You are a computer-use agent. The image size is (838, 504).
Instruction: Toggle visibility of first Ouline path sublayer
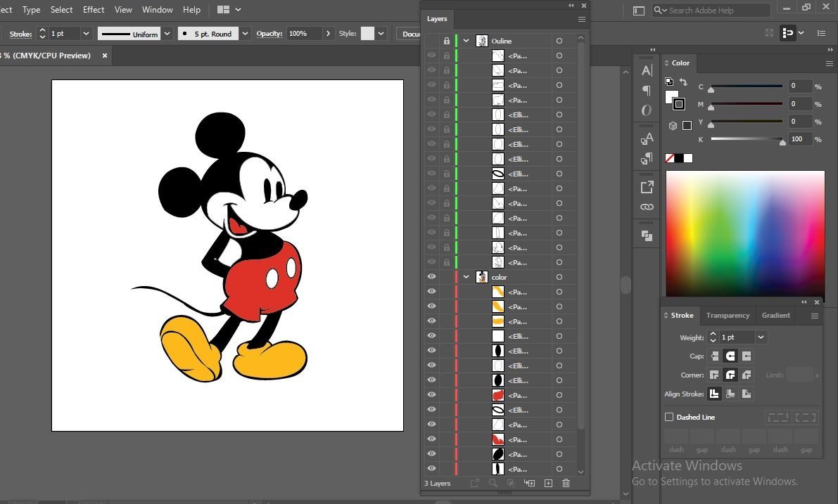point(432,55)
